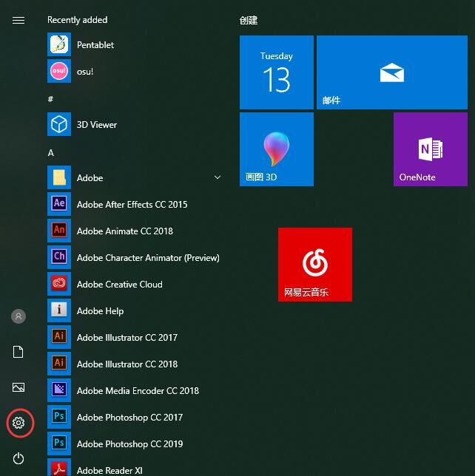Open the 画图 3D tile
The image size is (475, 476).
277,149
